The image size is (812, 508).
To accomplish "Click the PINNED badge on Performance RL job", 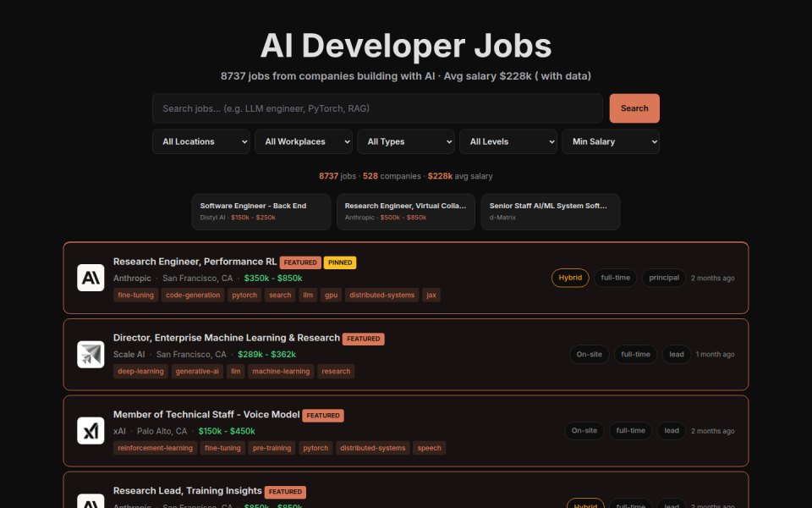I will (340, 262).
